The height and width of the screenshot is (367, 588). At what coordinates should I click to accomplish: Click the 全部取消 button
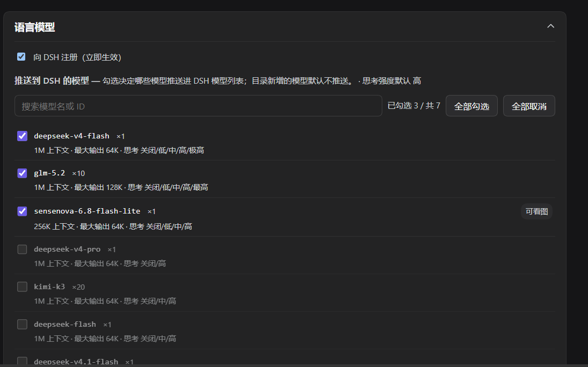point(529,106)
